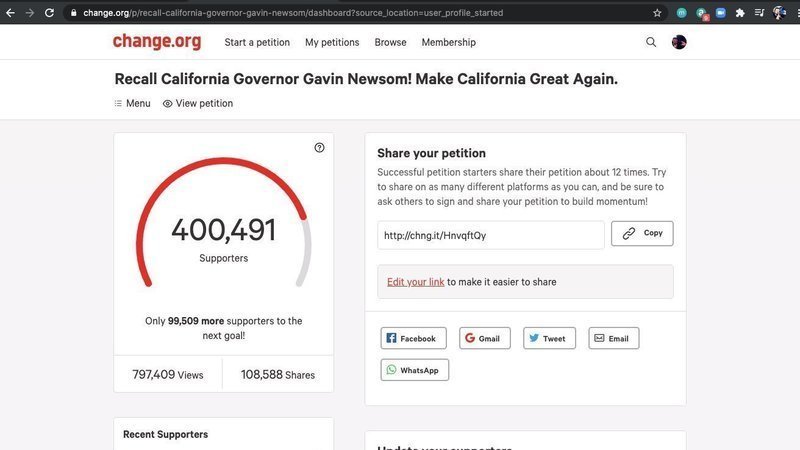Image resolution: width=800 pixels, height=450 pixels.
Task: Go to My petitions
Action: click(332, 42)
